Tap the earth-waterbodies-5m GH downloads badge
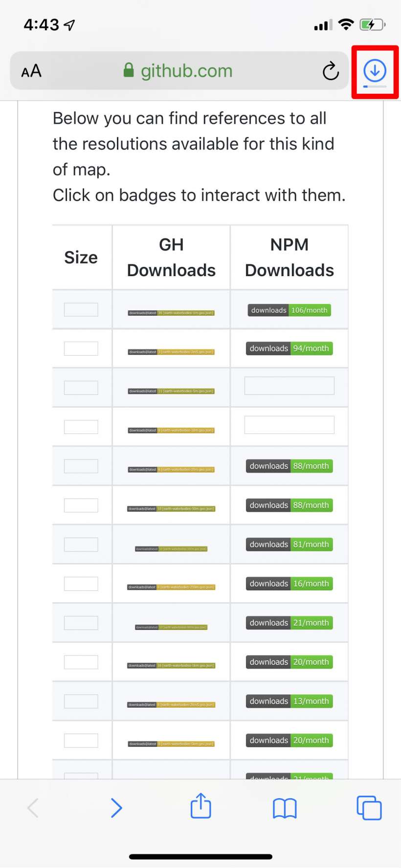 [171, 391]
